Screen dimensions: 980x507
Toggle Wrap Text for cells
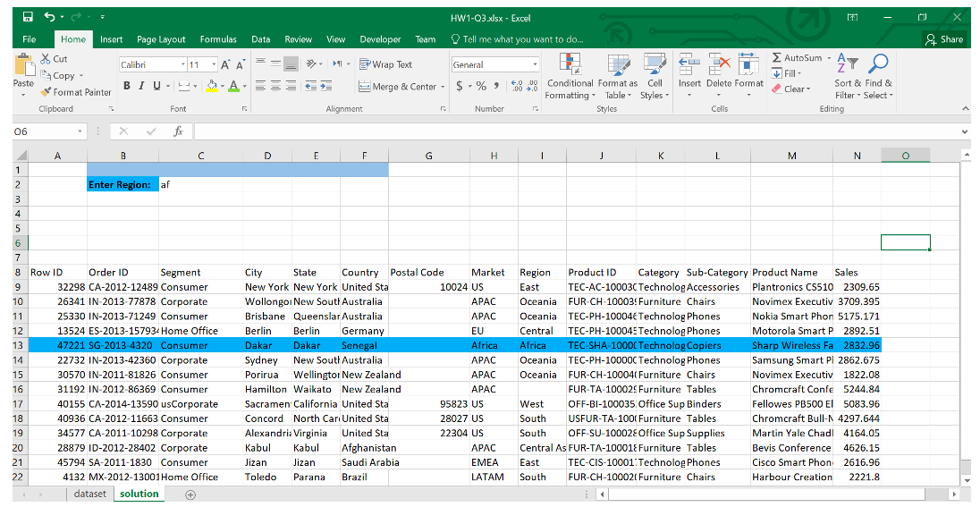385,64
